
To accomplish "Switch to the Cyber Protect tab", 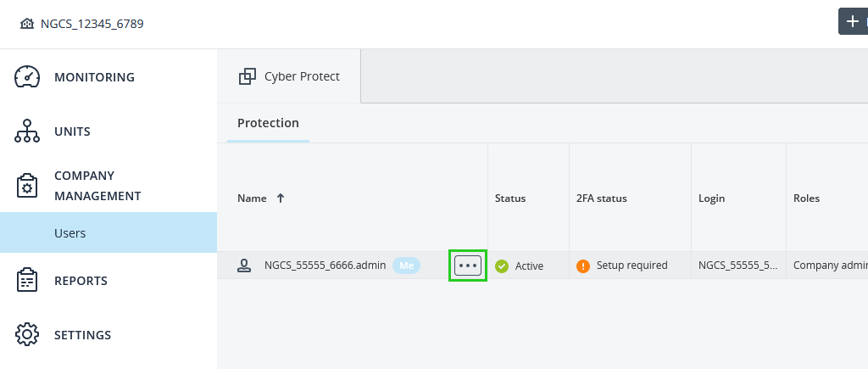I will pos(289,76).
